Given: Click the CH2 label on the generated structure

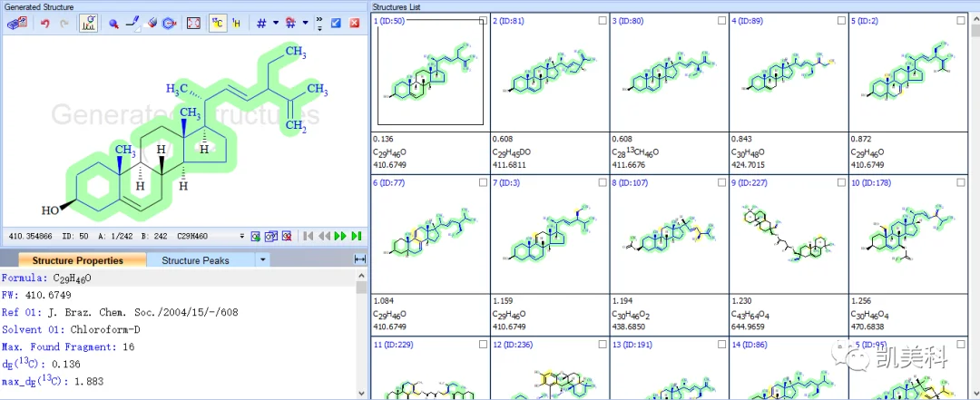Looking at the screenshot, I should [x=296, y=126].
